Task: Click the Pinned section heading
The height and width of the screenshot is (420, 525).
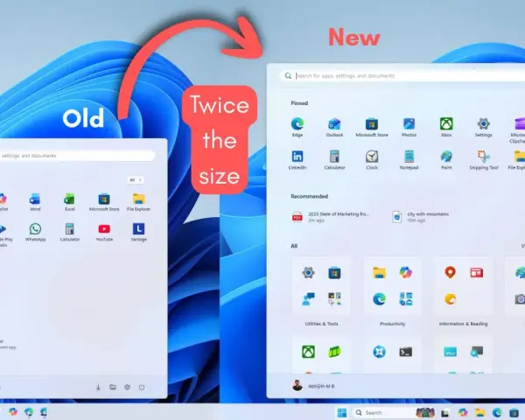Action: (299, 103)
